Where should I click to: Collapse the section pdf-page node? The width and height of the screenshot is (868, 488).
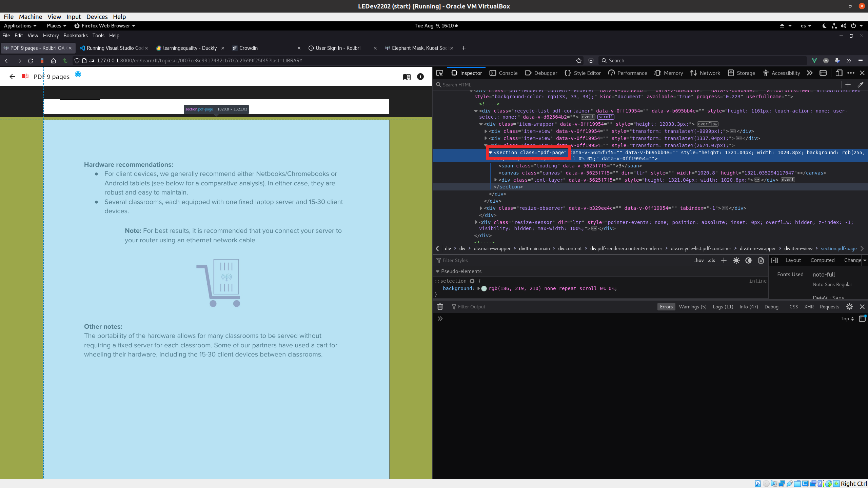(x=490, y=152)
